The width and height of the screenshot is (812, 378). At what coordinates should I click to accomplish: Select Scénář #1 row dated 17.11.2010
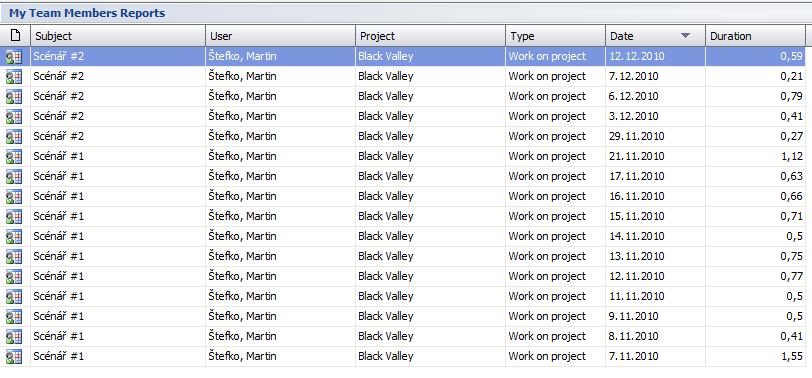click(x=403, y=177)
